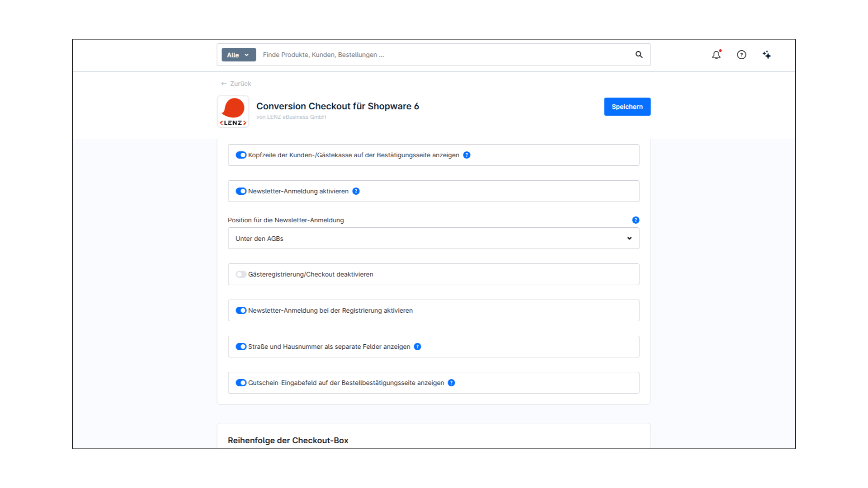Open the search magnifier icon
Image resolution: width=868 pixels, height=488 pixels.
639,55
